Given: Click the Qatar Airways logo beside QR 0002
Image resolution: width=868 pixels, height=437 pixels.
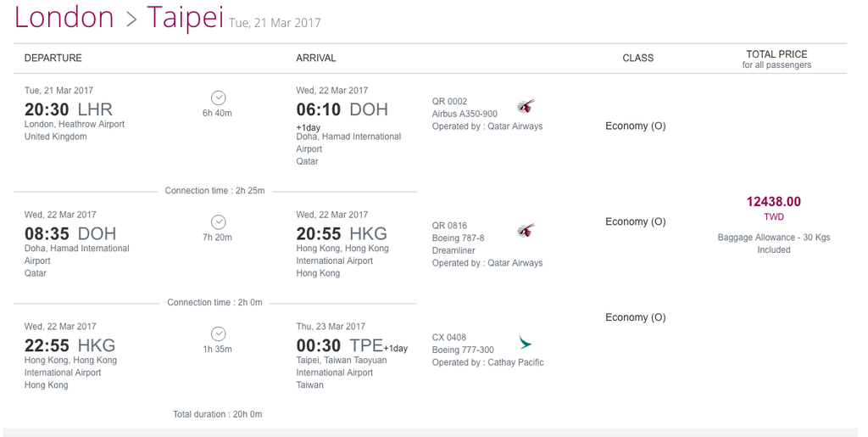Looking at the screenshot, I should coord(526,106).
